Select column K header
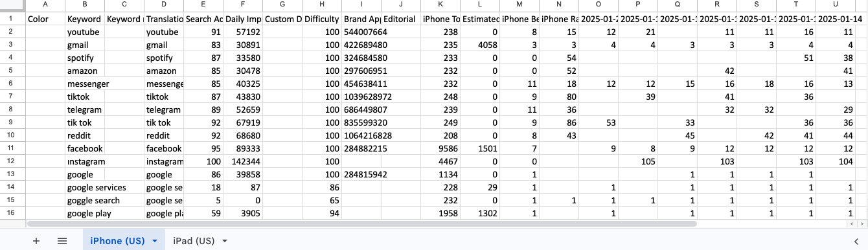The width and height of the screenshot is (868, 250). point(440,5)
